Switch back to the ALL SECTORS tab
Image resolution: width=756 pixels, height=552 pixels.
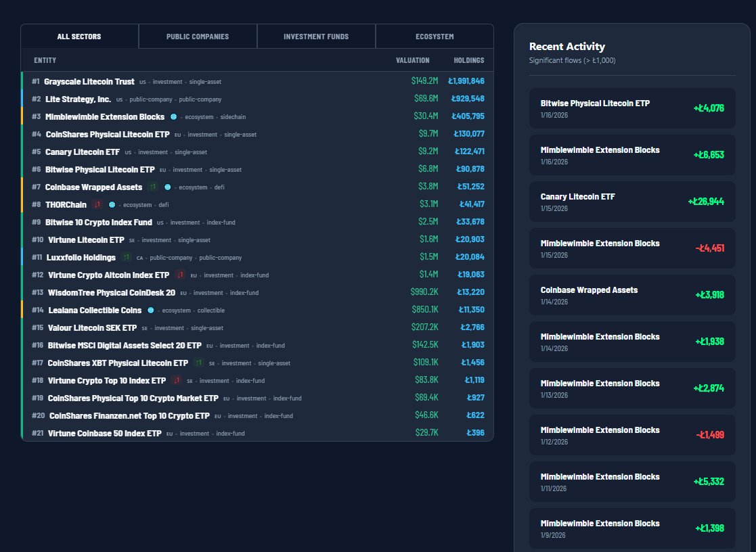[x=79, y=36]
